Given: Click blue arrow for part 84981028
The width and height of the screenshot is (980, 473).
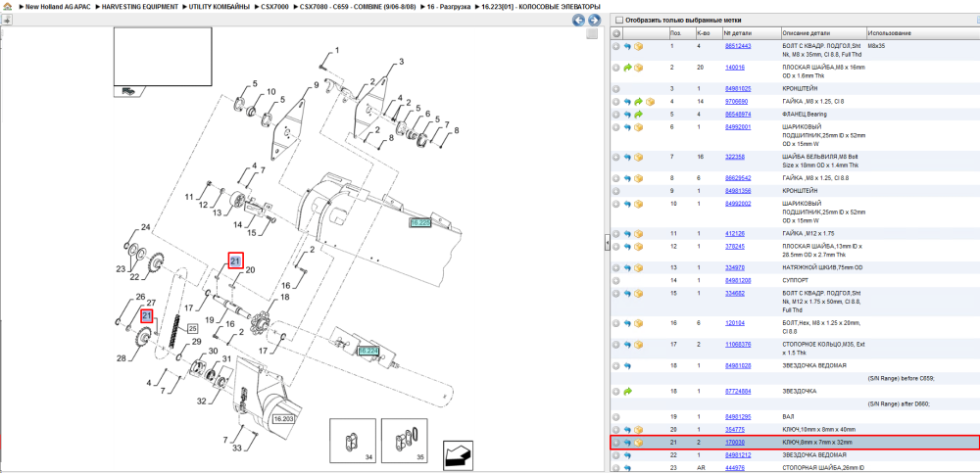Looking at the screenshot, I should coord(627,365).
